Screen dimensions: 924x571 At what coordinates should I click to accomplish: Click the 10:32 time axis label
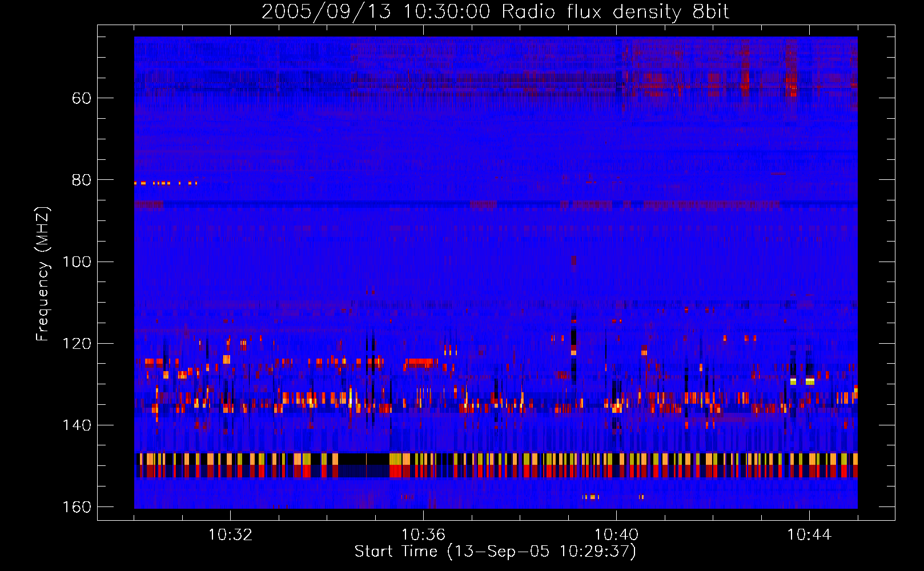[230, 535]
